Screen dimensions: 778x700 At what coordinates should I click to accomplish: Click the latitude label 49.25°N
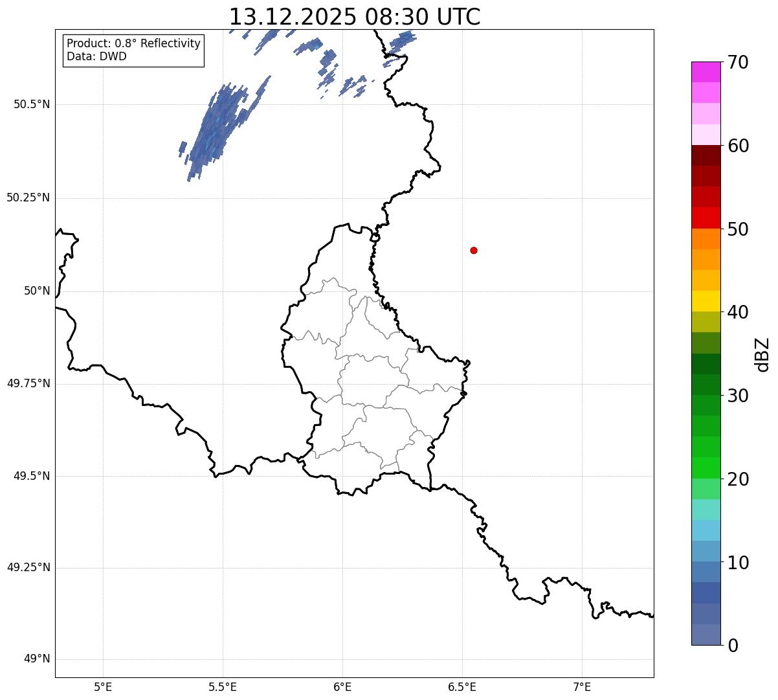point(28,568)
